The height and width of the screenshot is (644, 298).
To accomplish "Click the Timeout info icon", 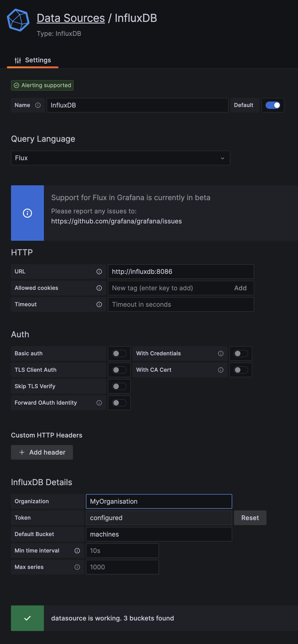I will coord(99,304).
